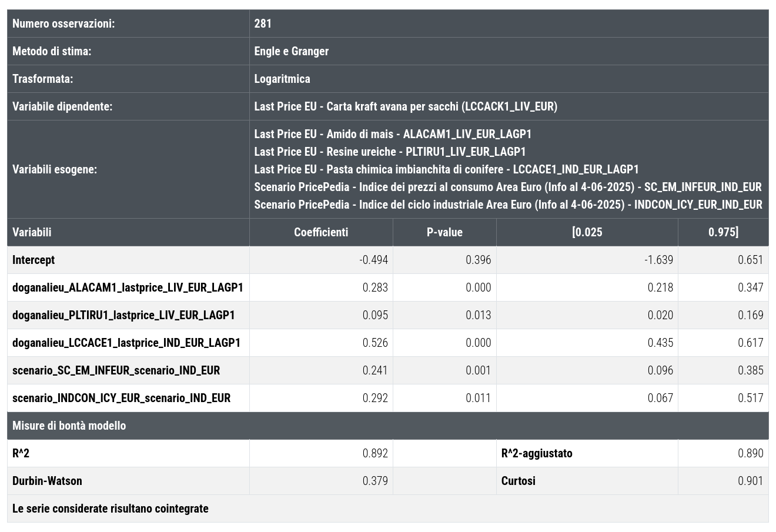The height and width of the screenshot is (532, 776).
Task: Select the 'Resine ureiche' exogenous variable line
Action: pyautogui.click(x=390, y=152)
